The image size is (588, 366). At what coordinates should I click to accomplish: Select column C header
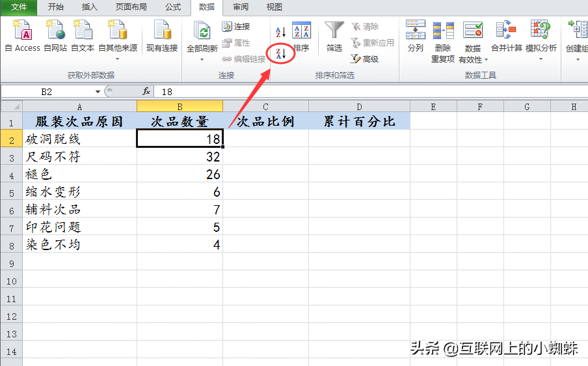pos(265,107)
